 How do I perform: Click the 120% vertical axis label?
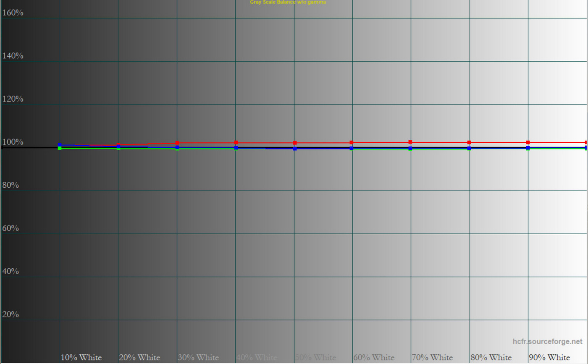tap(13, 99)
